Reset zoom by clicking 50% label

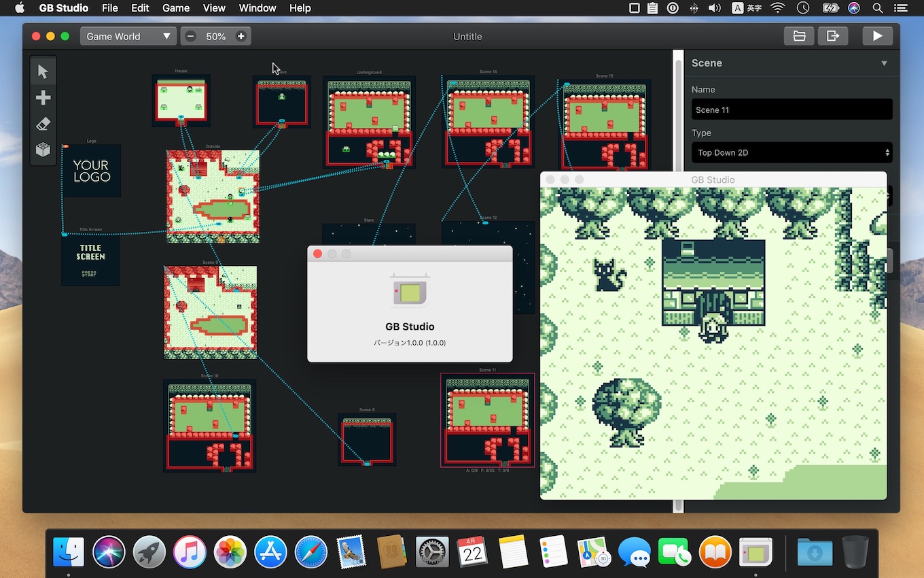pos(216,37)
